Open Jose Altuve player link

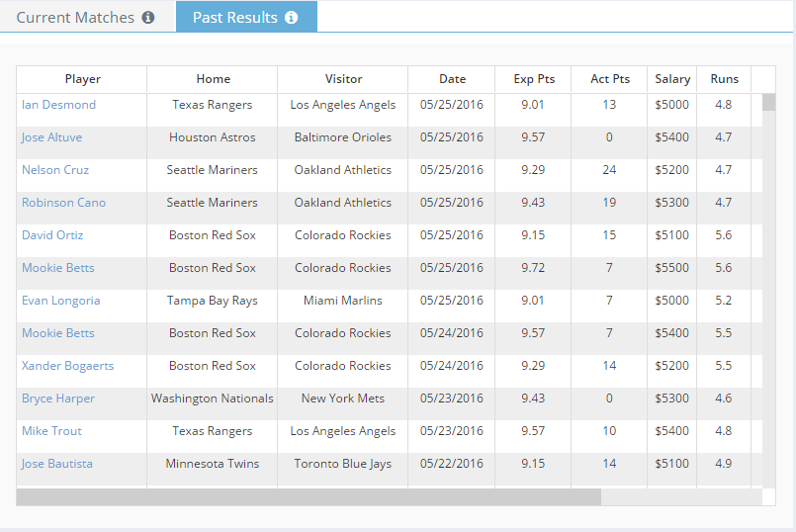coord(51,137)
